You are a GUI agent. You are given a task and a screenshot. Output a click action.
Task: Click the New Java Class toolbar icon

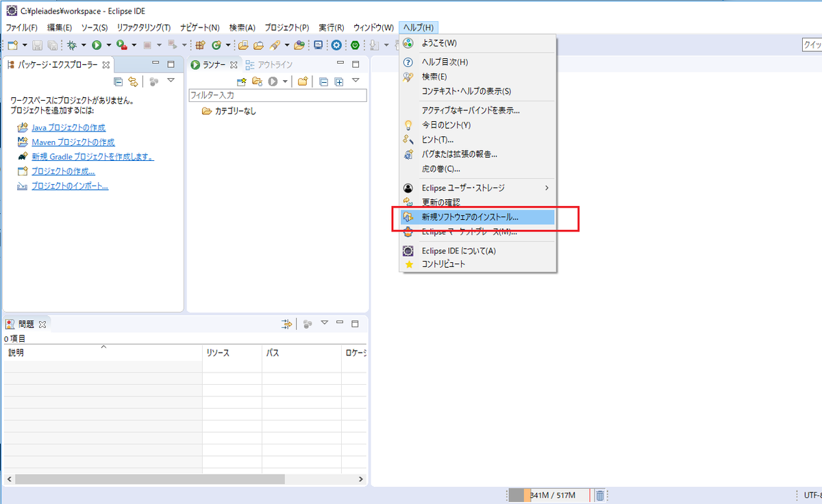pyautogui.click(x=216, y=45)
